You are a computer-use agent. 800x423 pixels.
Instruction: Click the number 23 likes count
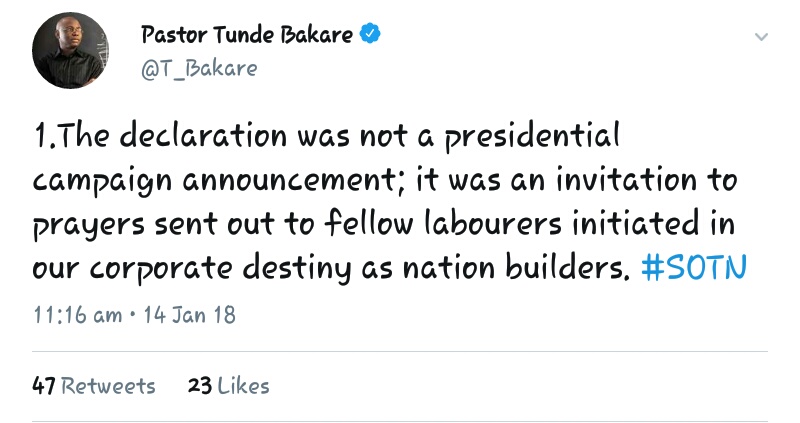[x=199, y=385]
